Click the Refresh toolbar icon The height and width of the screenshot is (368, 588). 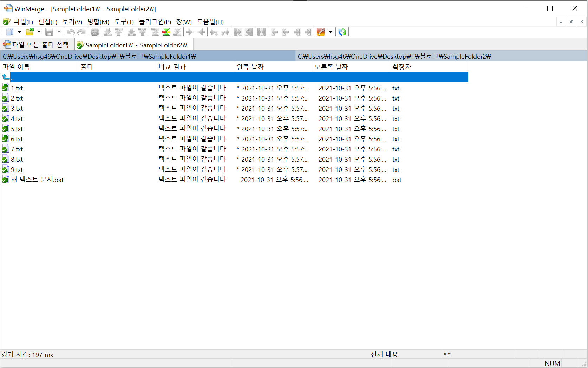click(x=342, y=32)
